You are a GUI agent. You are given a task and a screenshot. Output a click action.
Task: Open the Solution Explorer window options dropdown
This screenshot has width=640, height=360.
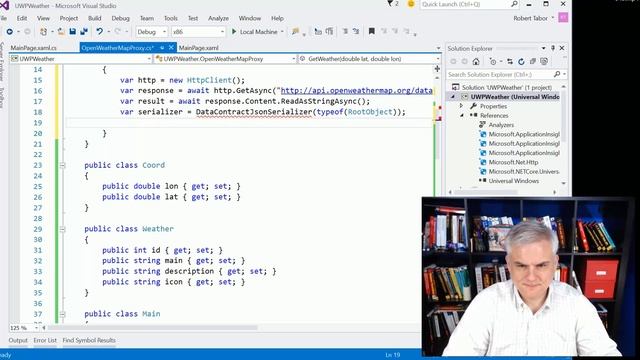click(544, 48)
